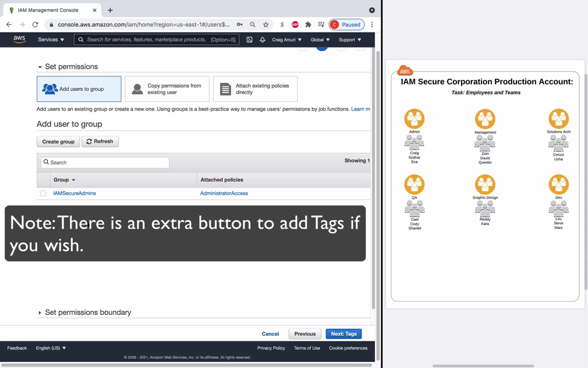Open the English (US) language dropdown
Image resolution: width=588 pixels, height=368 pixels.
[51, 348]
